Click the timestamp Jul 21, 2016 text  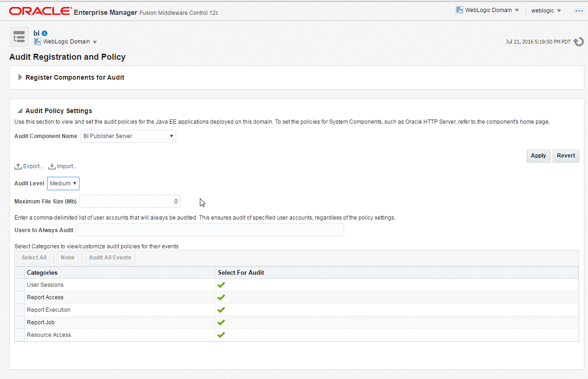(538, 42)
